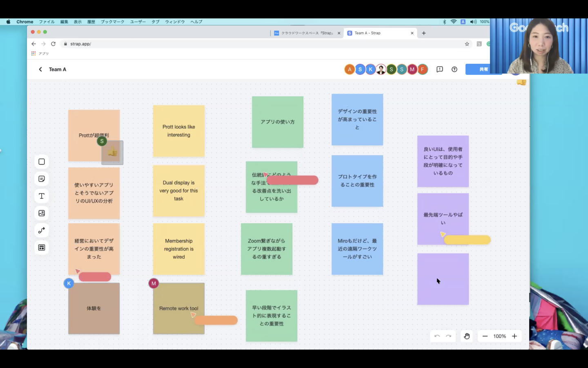
Task: Open the help question mark icon
Action: [x=454, y=70]
